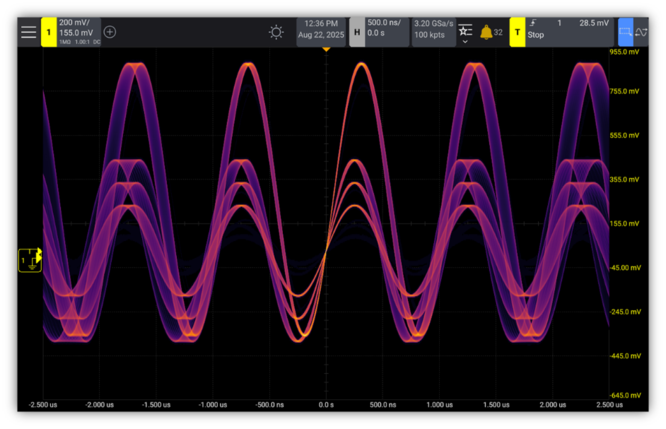Click the 955.0 mV vertical axis label
The image size is (666, 429).
pyautogui.click(x=624, y=50)
